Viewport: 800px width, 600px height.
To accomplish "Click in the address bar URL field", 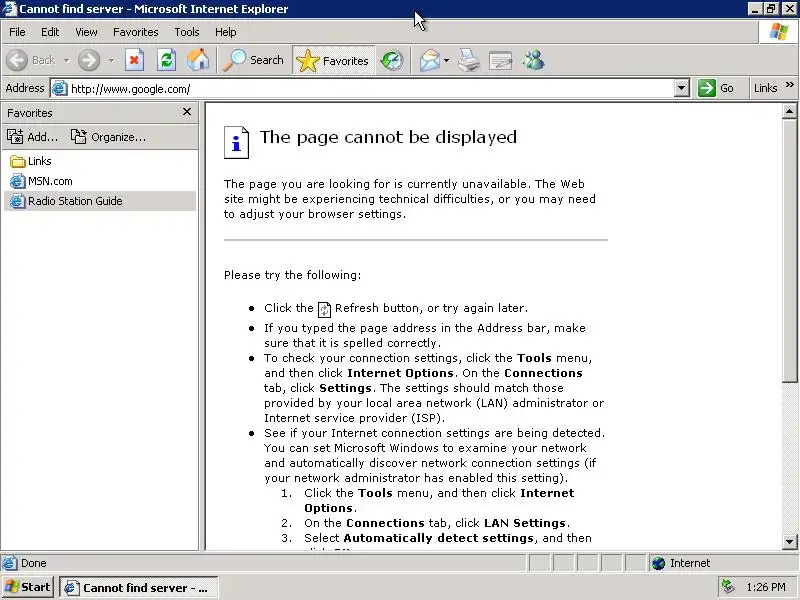I will click(371, 89).
